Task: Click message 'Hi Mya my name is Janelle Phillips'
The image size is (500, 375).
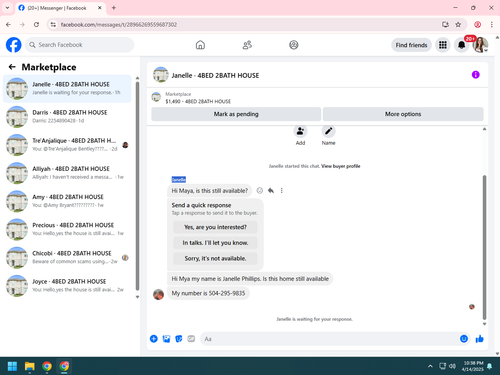Action: coord(250,279)
